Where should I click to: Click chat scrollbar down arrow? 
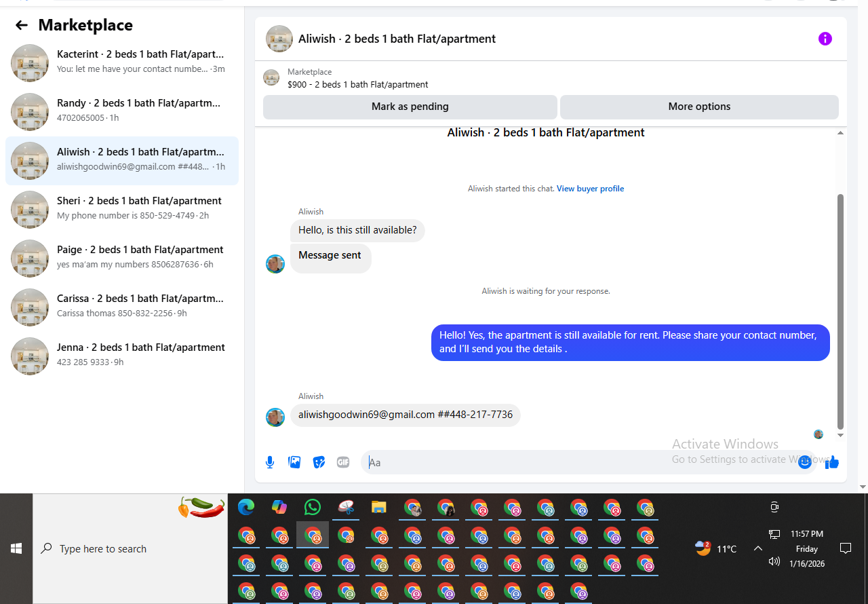(841, 435)
